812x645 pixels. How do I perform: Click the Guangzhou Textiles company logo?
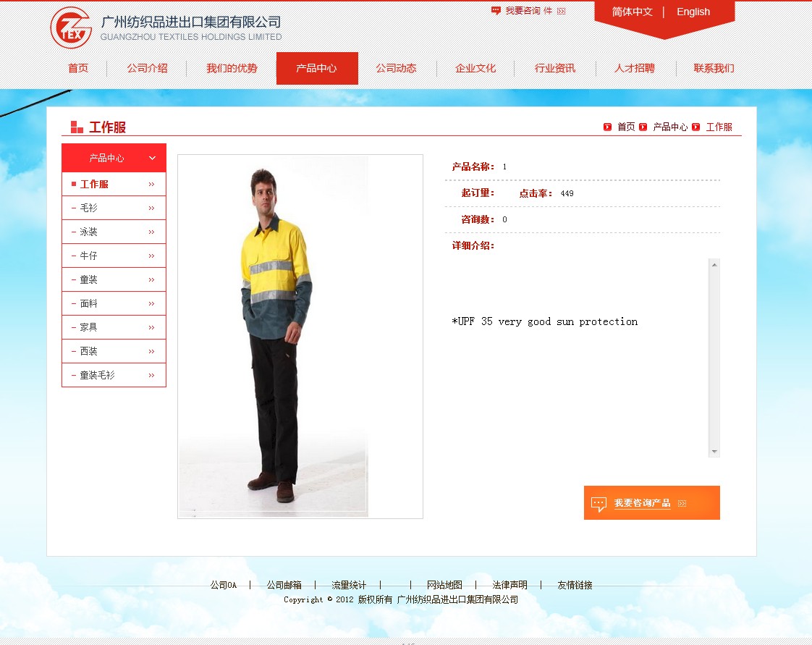coord(71,28)
